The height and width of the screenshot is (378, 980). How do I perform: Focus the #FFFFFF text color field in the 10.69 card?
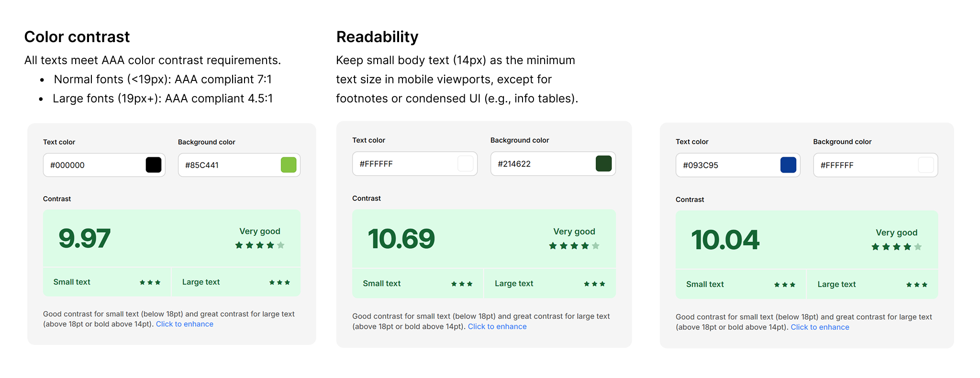click(415, 164)
